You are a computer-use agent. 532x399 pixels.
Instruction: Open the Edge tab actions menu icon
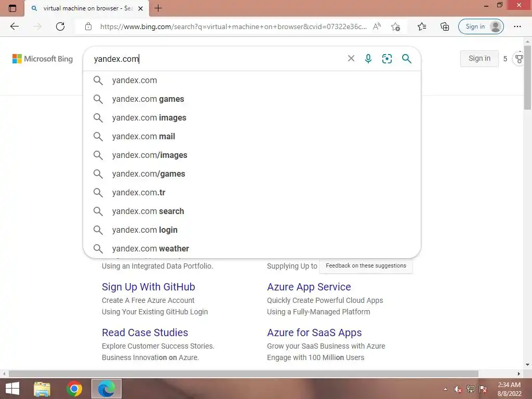click(x=12, y=8)
